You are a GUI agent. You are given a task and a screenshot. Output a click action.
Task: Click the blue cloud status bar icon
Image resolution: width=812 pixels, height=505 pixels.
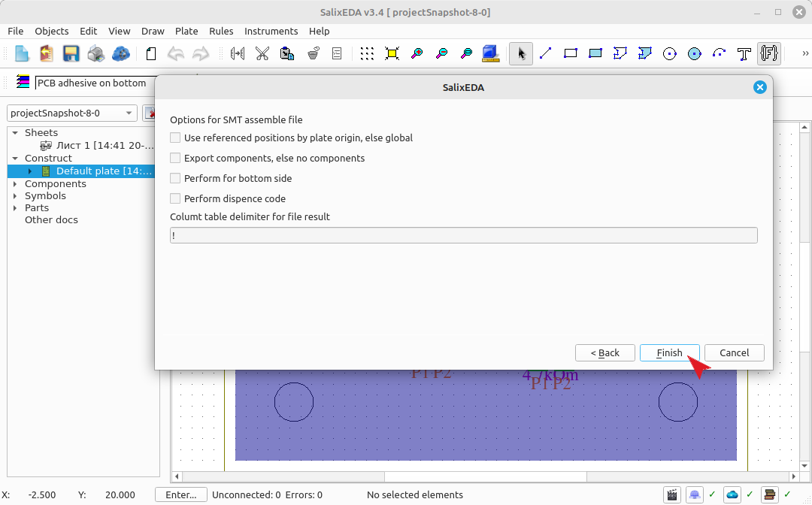[732, 495]
